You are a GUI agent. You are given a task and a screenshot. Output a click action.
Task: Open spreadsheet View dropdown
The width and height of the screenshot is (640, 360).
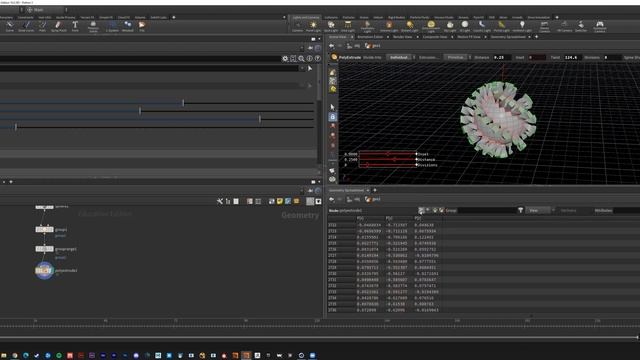[540, 210]
